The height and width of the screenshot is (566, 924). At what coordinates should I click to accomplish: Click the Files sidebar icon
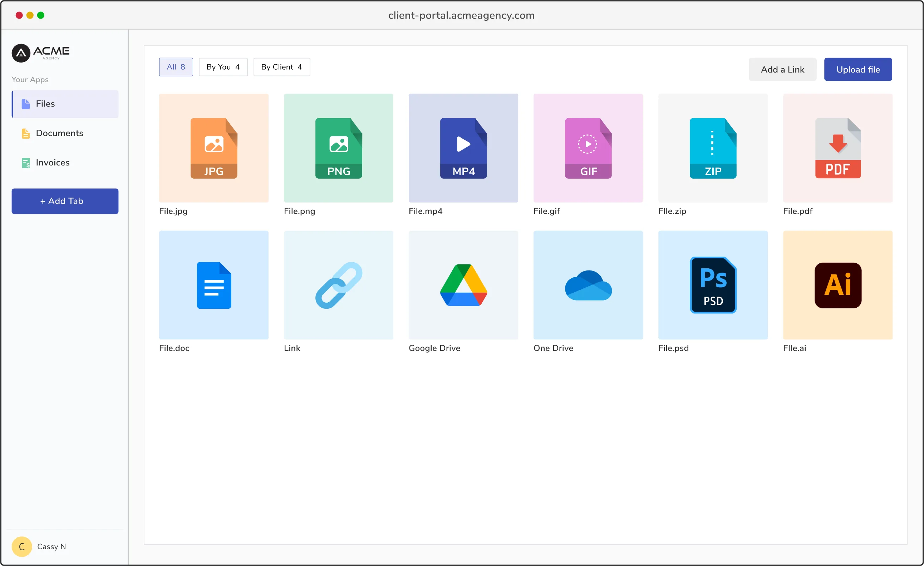pyautogui.click(x=25, y=104)
